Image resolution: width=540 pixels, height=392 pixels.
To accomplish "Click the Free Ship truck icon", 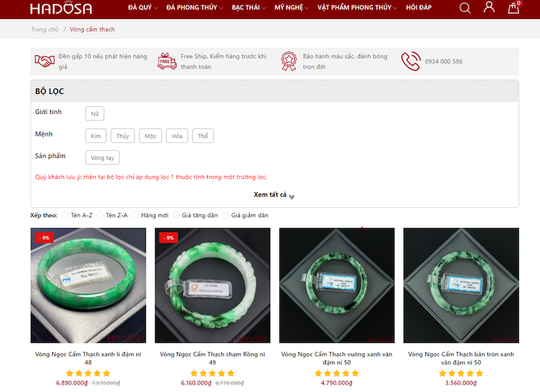I will tap(167, 61).
